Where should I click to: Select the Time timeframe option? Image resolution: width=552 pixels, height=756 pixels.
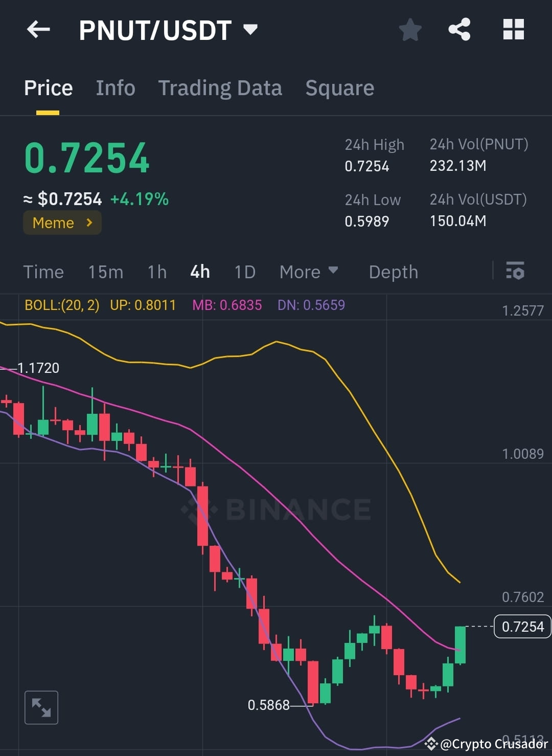pos(43,272)
